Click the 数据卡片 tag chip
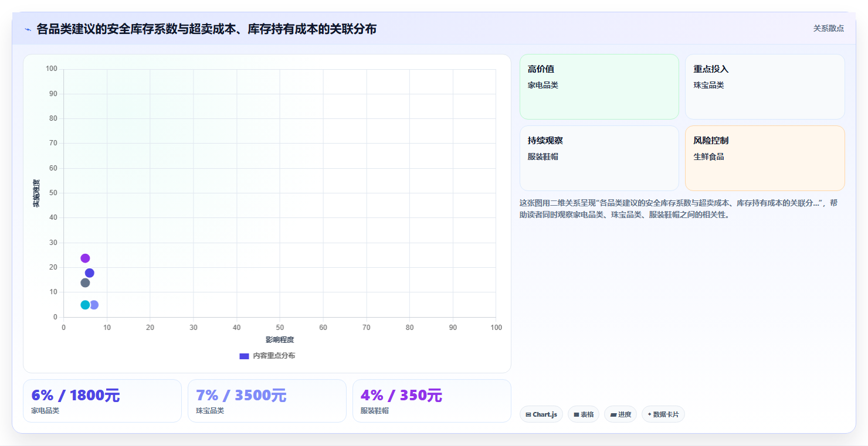The height and width of the screenshot is (446, 868). pyautogui.click(x=663, y=414)
